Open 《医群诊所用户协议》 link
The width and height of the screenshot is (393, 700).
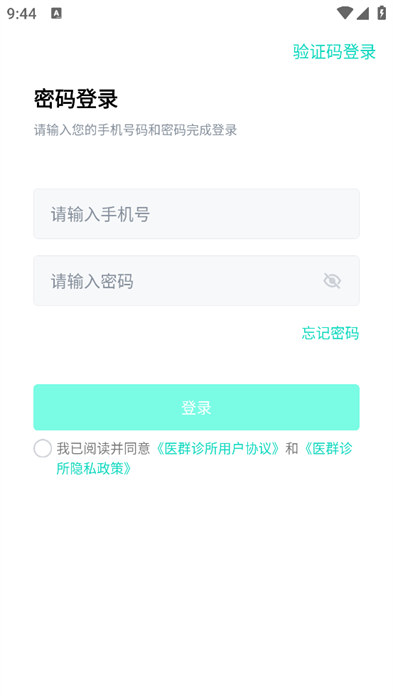pyautogui.click(x=217, y=448)
